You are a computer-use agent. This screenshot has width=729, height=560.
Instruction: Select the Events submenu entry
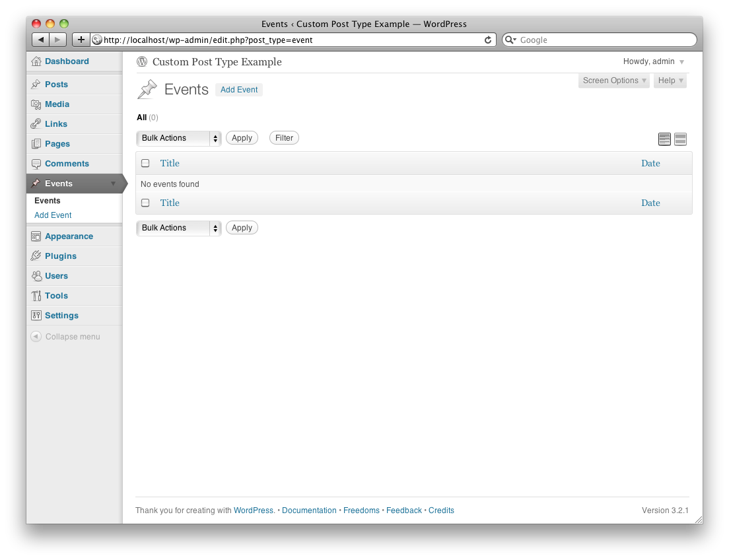pos(48,201)
